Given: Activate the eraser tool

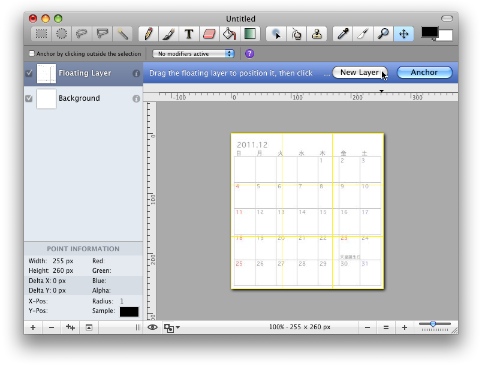Looking at the screenshot, I should coord(209,34).
